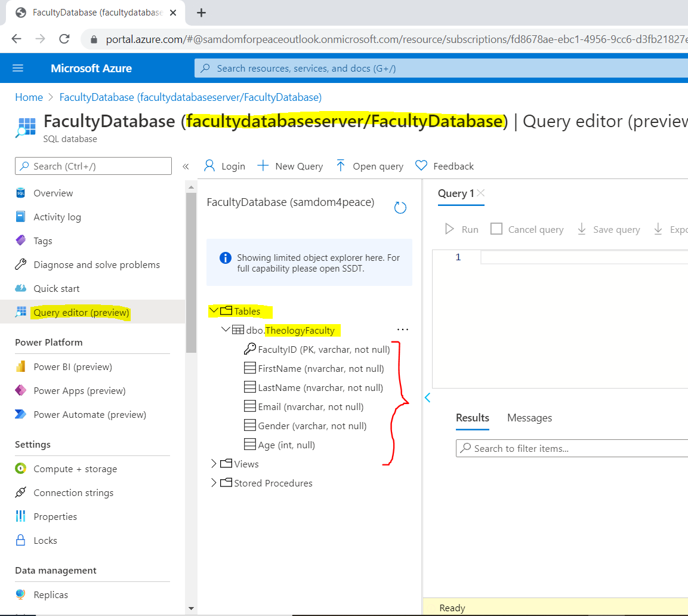Click the Tags icon in the sidebar
The width and height of the screenshot is (688, 616).
[21, 240]
